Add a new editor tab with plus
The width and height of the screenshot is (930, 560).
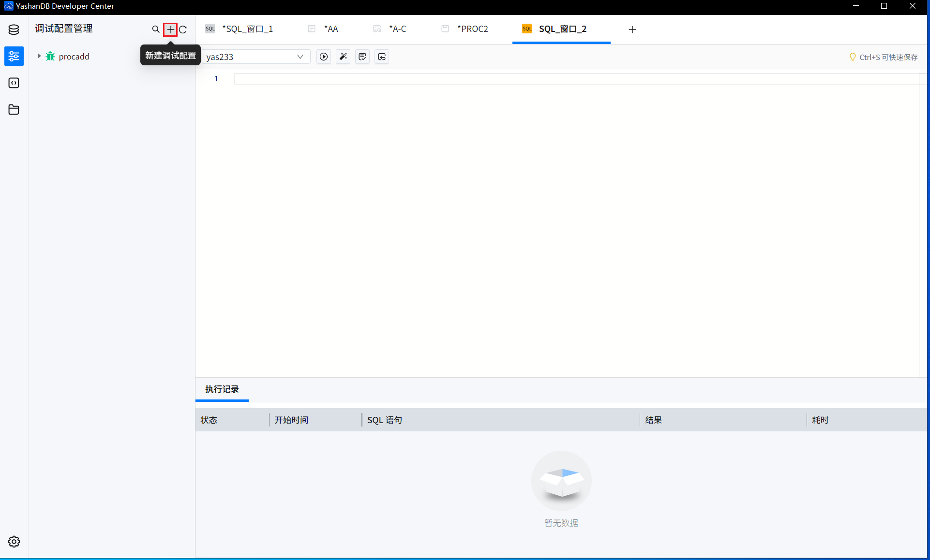point(632,29)
